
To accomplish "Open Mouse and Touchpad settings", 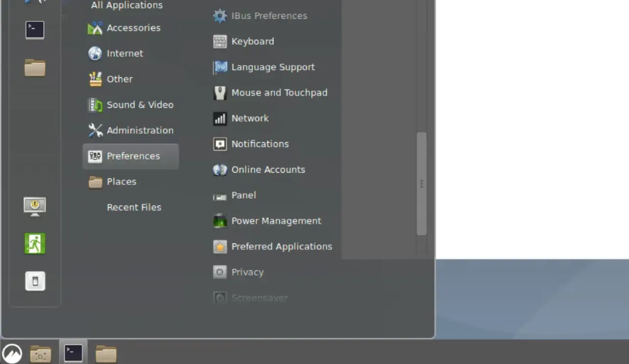I will pos(279,93).
